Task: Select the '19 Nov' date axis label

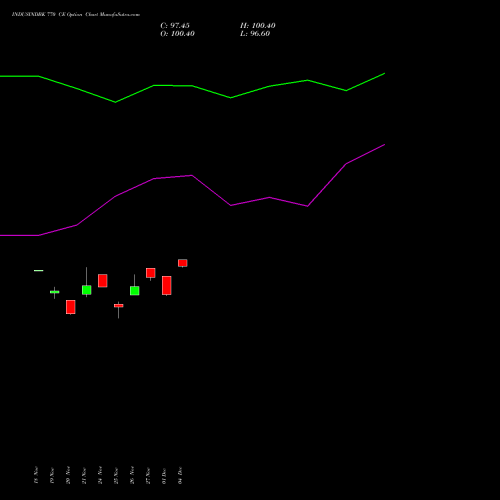Action: [52, 475]
